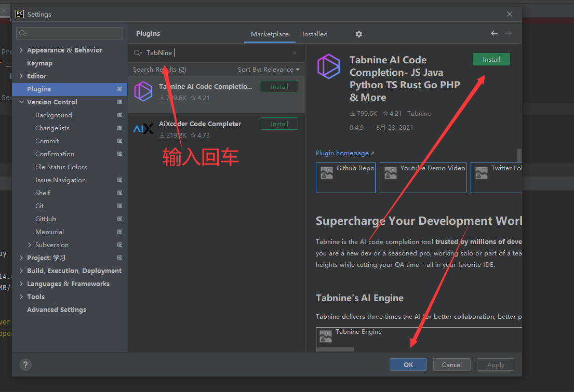
Task: Click the project-level icon beside Mercurial
Action: (x=119, y=232)
